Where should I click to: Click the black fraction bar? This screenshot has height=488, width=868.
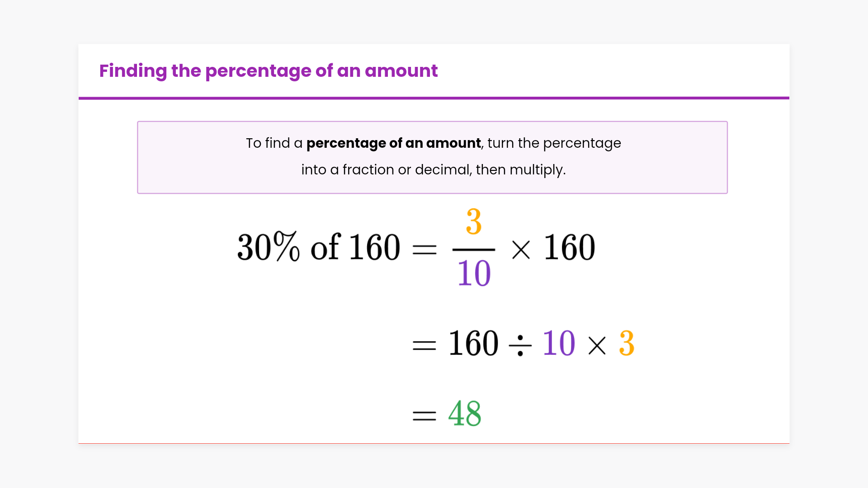click(x=474, y=249)
